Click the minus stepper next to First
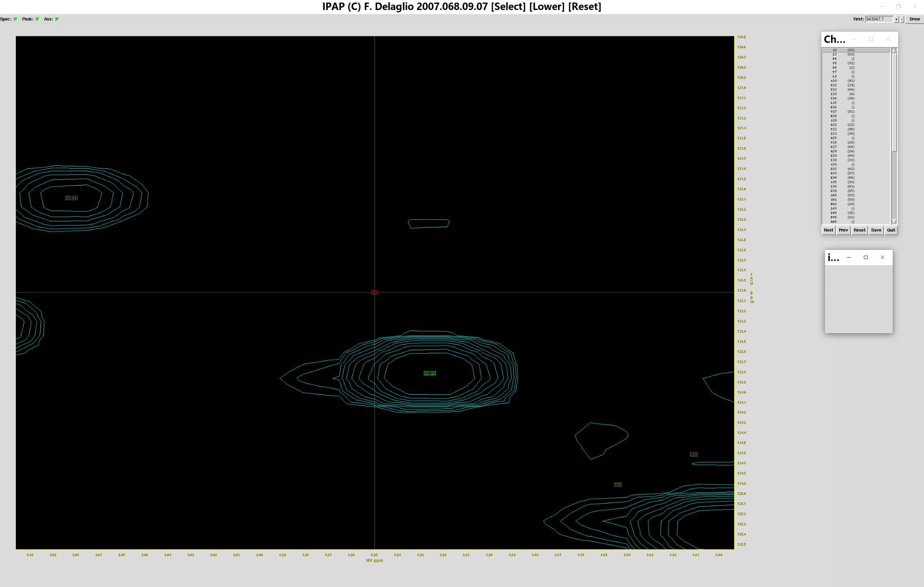The width and height of the screenshot is (924, 587). point(902,19)
